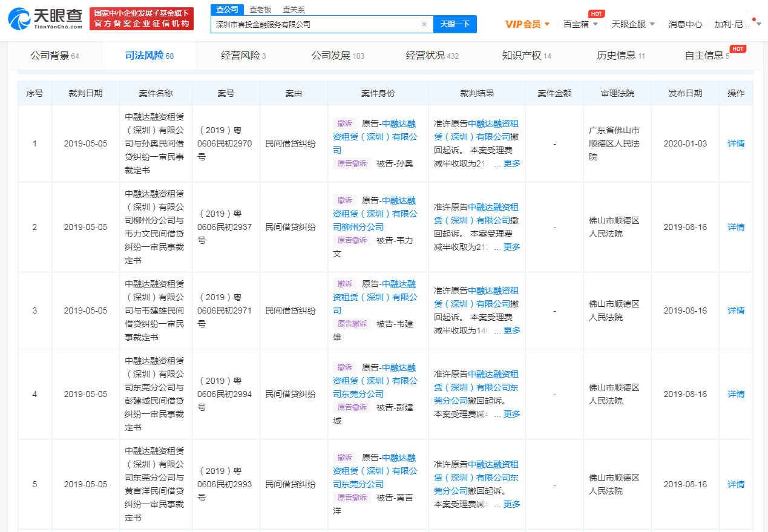Click the case name with 孙奥
Image resolution: width=768 pixels, height=532 pixels.
[x=156, y=143]
